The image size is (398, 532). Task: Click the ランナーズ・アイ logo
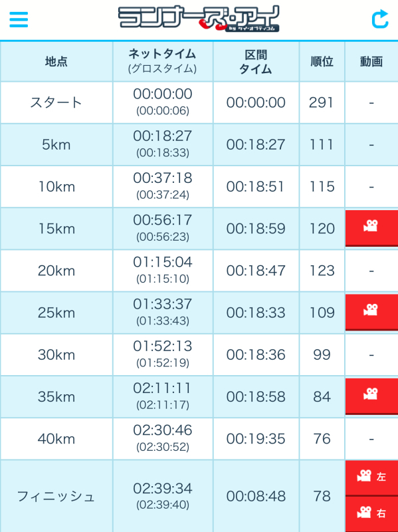[x=199, y=19]
